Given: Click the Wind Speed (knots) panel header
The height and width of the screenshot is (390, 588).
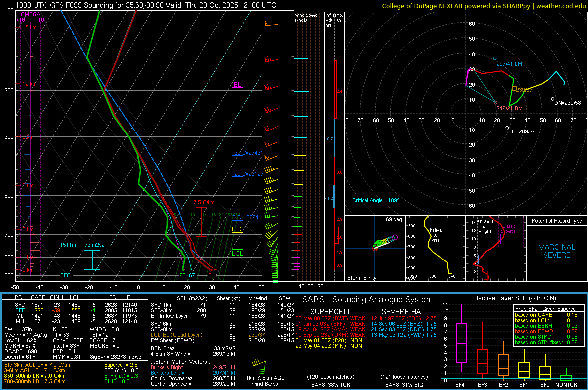Looking at the screenshot, I should [x=306, y=17].
